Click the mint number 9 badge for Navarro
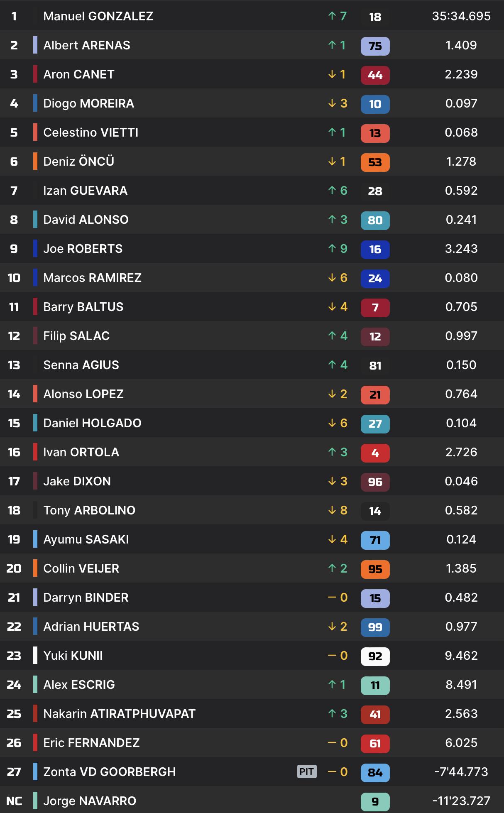504x813 pixels. coord(375,801)
